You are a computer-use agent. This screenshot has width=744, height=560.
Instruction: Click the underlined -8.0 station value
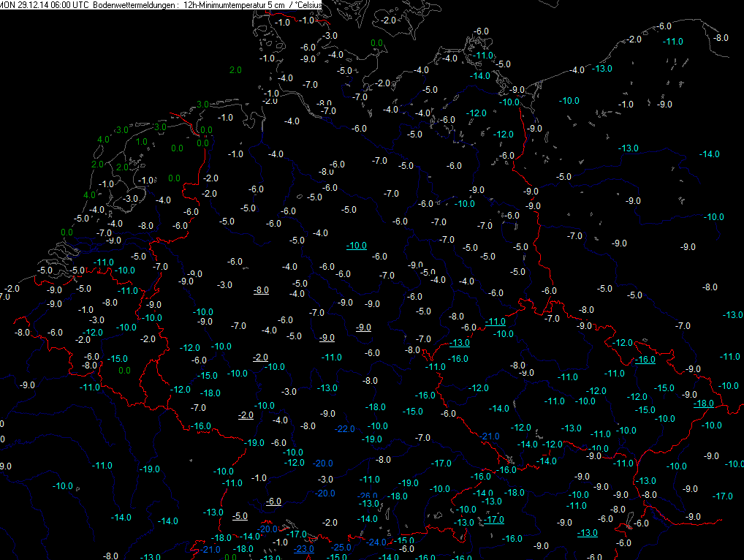tap(261, 290)
